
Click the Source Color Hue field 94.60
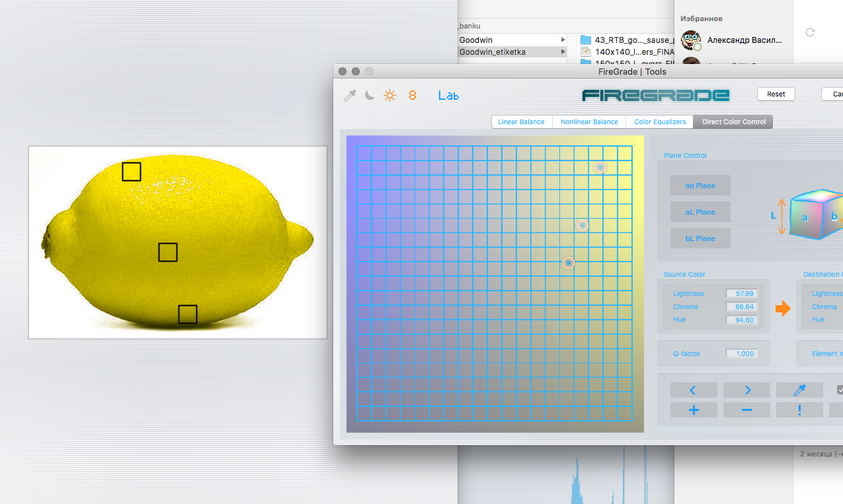742,320
